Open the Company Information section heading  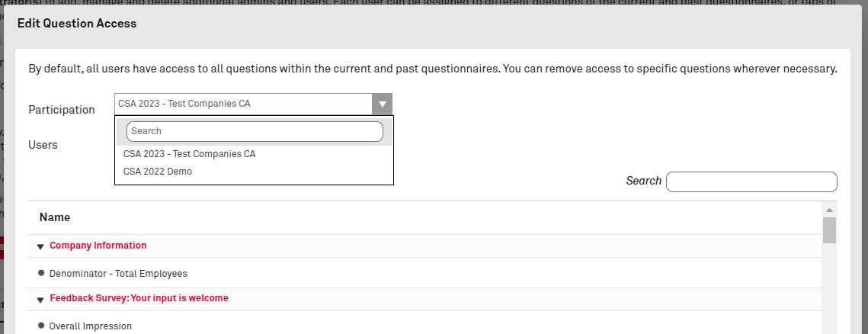point(98,246)
